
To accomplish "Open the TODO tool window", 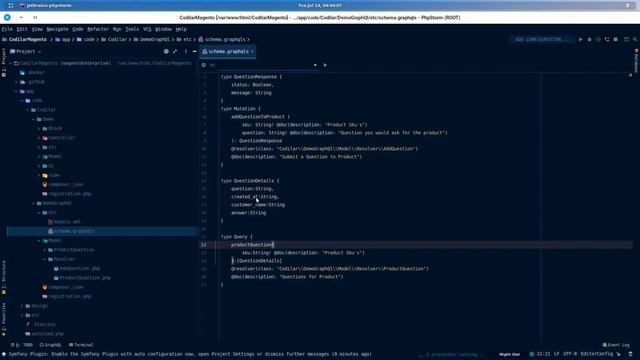I will point(22,345).
